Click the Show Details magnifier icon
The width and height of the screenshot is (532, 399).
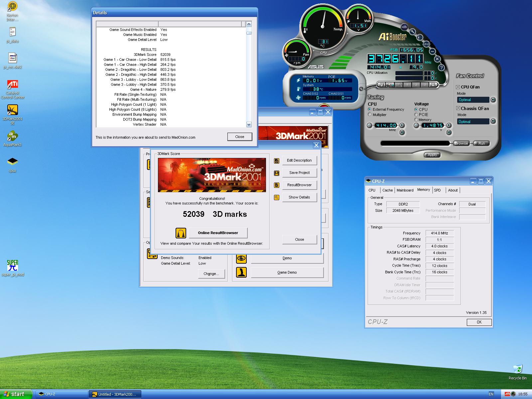277,198
